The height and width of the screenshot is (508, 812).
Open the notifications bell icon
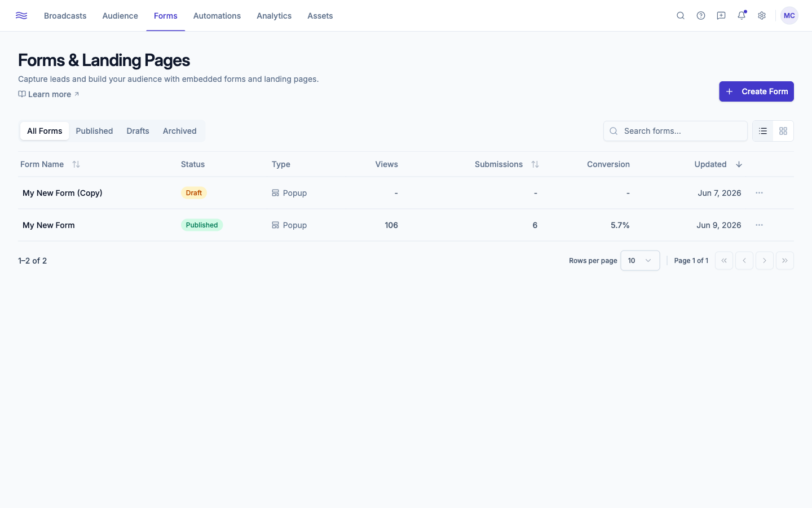[x=742, y=16]
